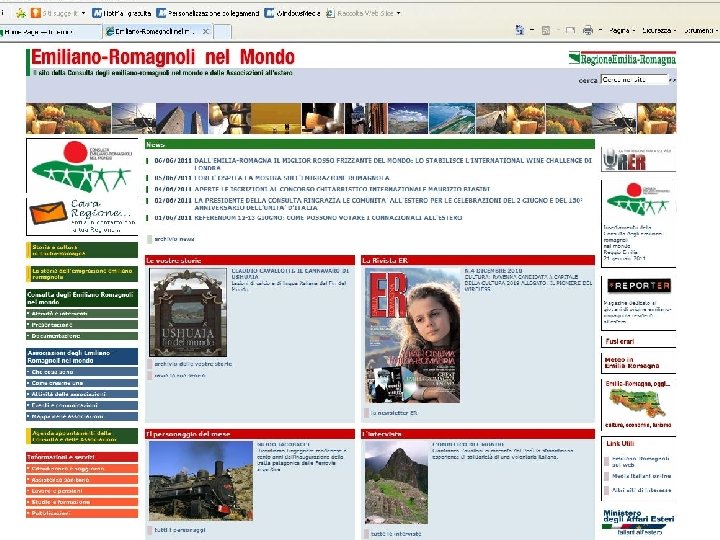The height and width of the screenshot is (540, 720).
Task: Open Consulta degli Emiliano Romagnoli nel mondo header
Action: tap(82, 298)
